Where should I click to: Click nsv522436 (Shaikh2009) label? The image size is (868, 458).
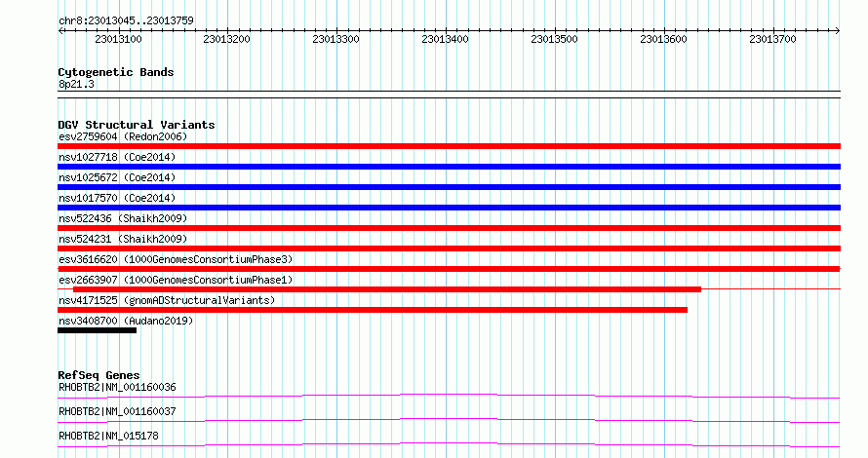pos(123,218)
